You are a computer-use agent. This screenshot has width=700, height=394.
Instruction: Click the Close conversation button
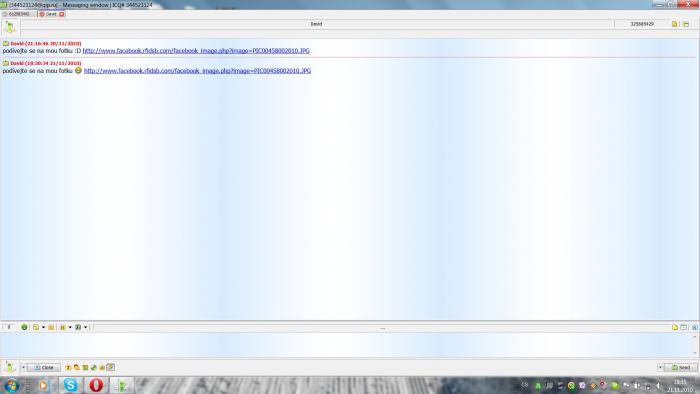click(x=44, y=367)
